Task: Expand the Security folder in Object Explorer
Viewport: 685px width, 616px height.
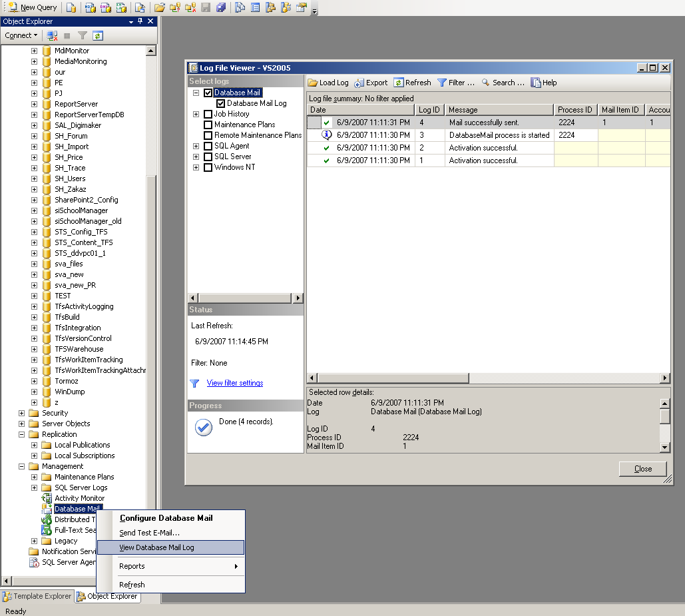Action: (x=21, y=413)
